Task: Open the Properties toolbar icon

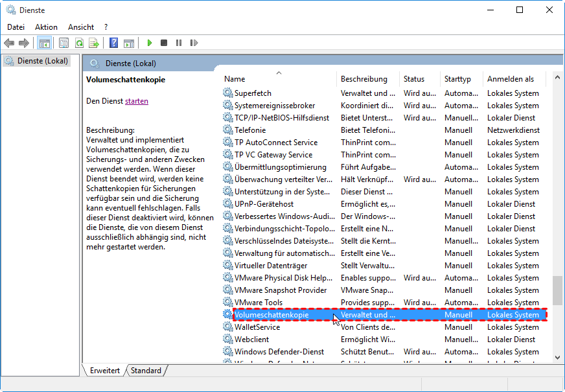Action: [63, 43]
